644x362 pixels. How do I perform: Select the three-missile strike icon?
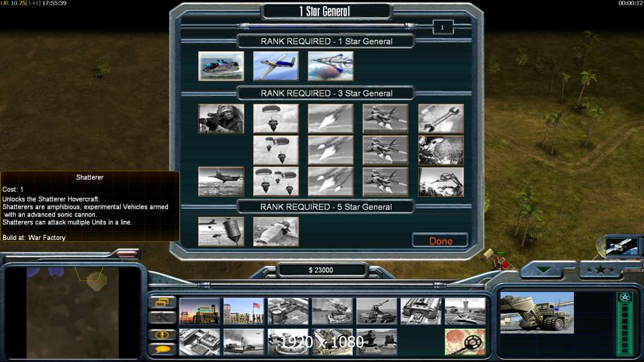point(330,181)
